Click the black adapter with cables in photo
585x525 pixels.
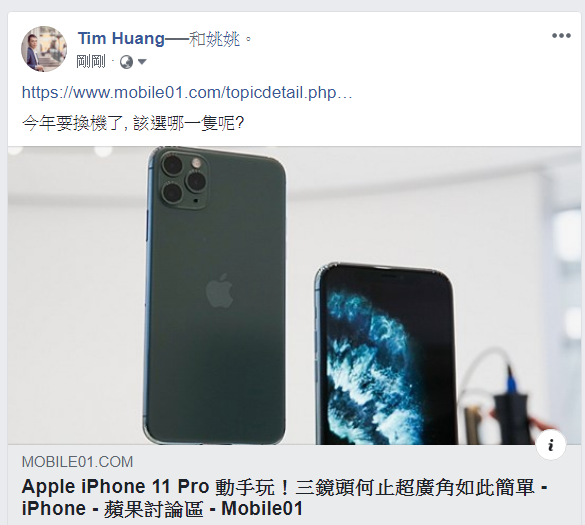pyautogui.click(x=511, y=418)
